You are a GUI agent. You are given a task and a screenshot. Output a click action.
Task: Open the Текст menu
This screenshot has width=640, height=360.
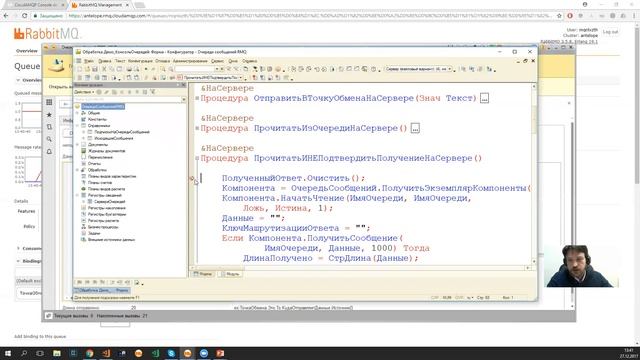pyautogui.click(x=120, y=61)
